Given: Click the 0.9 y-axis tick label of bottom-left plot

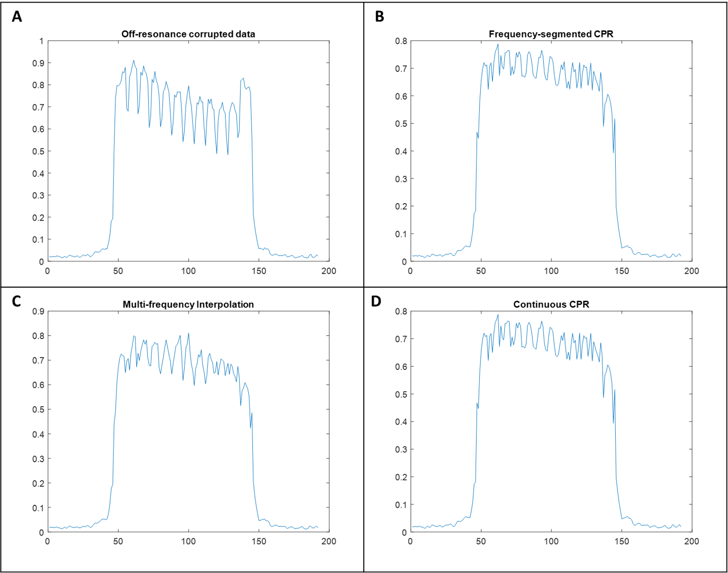Looking at the screenshot, I should click(38, 311).
